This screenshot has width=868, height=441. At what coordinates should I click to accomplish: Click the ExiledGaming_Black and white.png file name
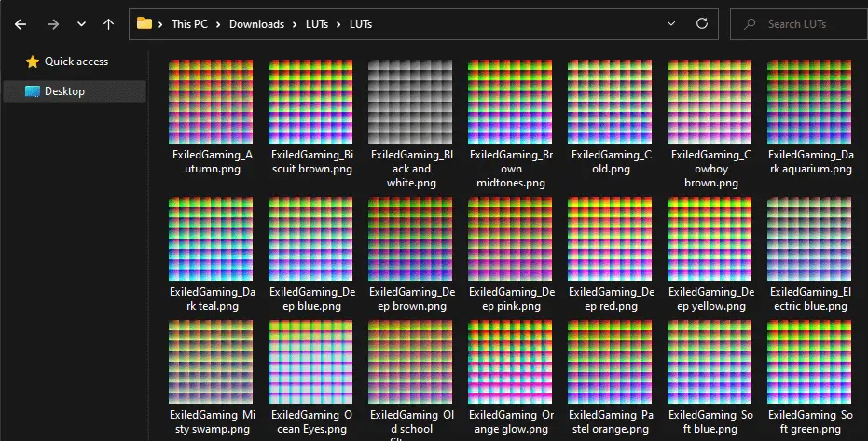411,169
